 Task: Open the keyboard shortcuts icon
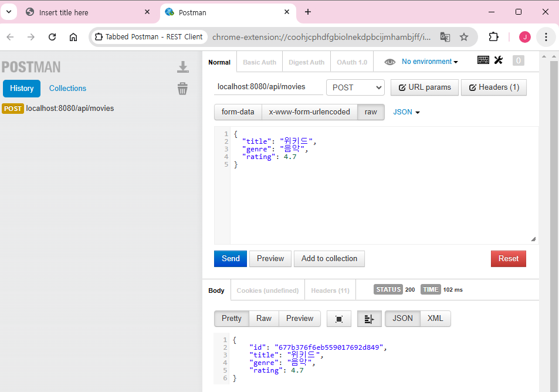tap(483, 60)
